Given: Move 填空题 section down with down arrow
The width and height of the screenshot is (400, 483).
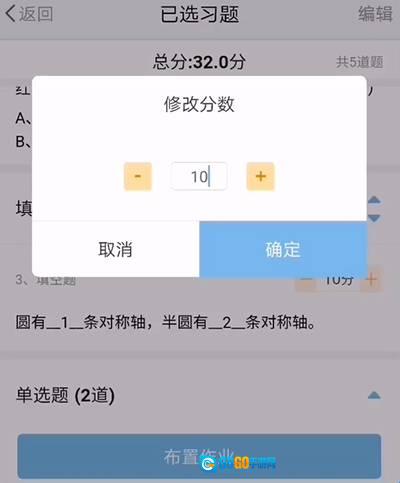Looking at the screenshot, I should click(x=374, y=218).
